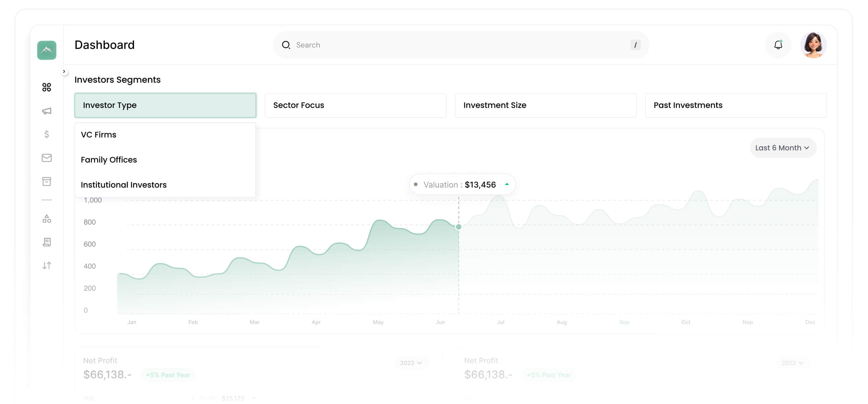Open the envelope mail icon
This screenshot has height=404, width=868.
click(47, 158)
